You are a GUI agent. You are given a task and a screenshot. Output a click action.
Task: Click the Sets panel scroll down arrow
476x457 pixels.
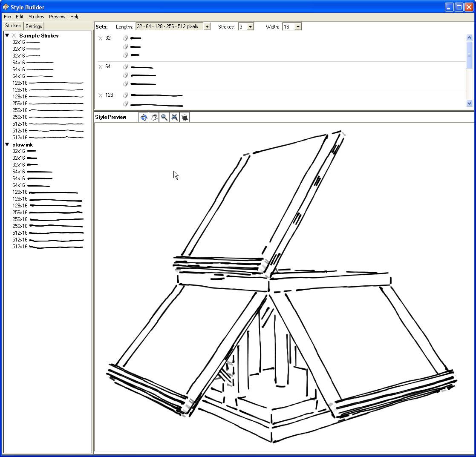click(469, 103)
